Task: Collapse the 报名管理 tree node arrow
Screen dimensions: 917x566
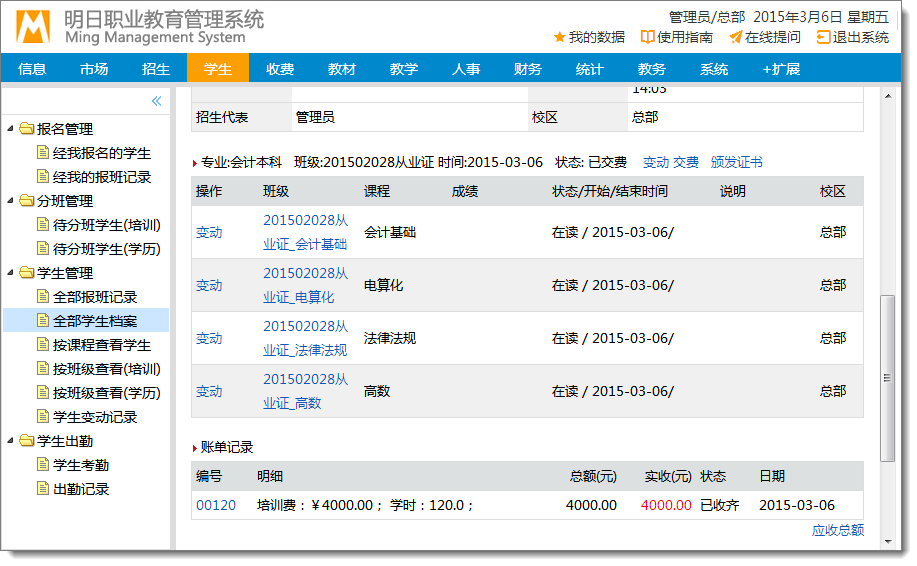Action: (x=11, y=129)
